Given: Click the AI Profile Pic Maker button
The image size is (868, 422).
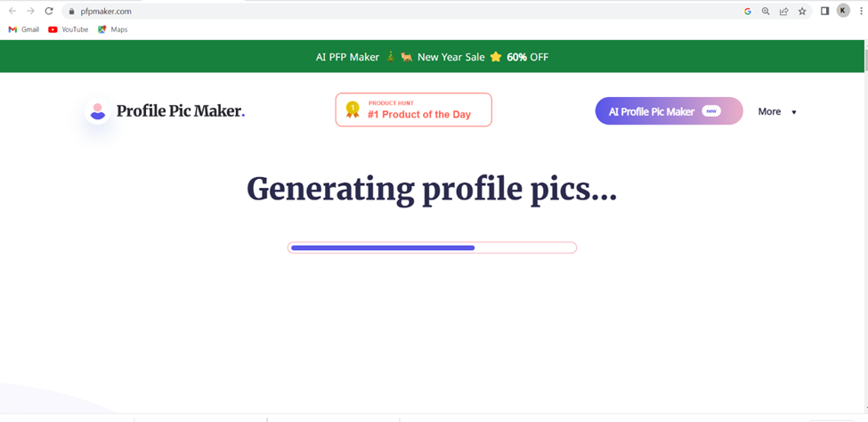Looking at the screenshot, I should [x=669, y=110].
